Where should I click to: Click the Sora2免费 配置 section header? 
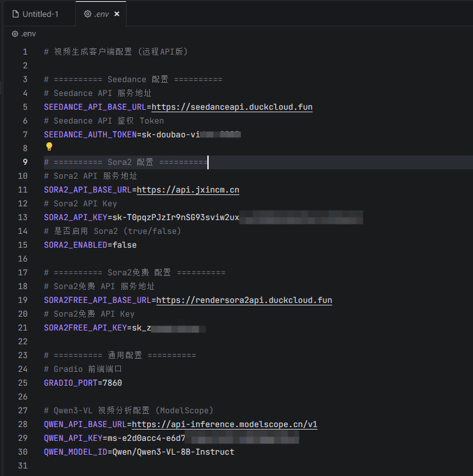coord(135,273)
